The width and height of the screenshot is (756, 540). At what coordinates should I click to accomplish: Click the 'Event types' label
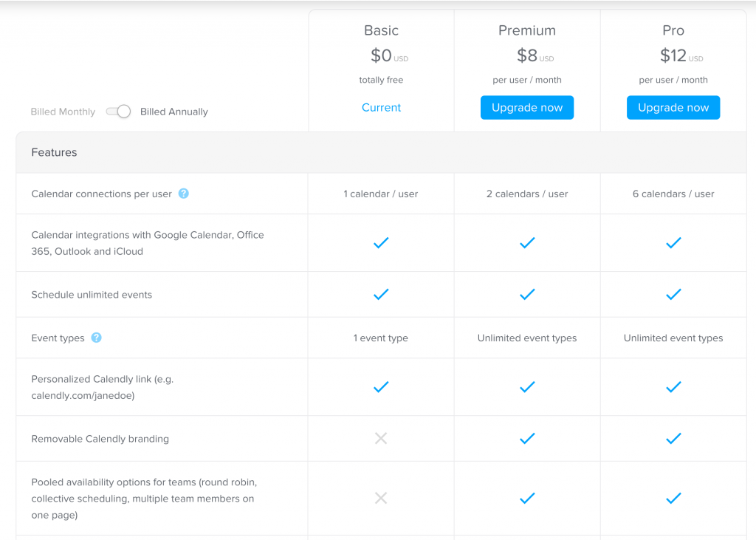pyautogui.click(x=58, y=338)
